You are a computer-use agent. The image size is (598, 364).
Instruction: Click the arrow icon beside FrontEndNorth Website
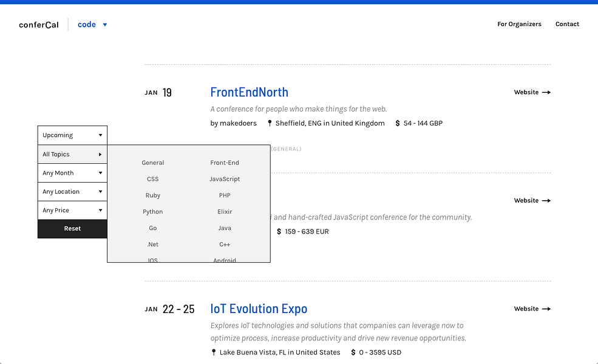pyautogui.click(x=546, y=92)
